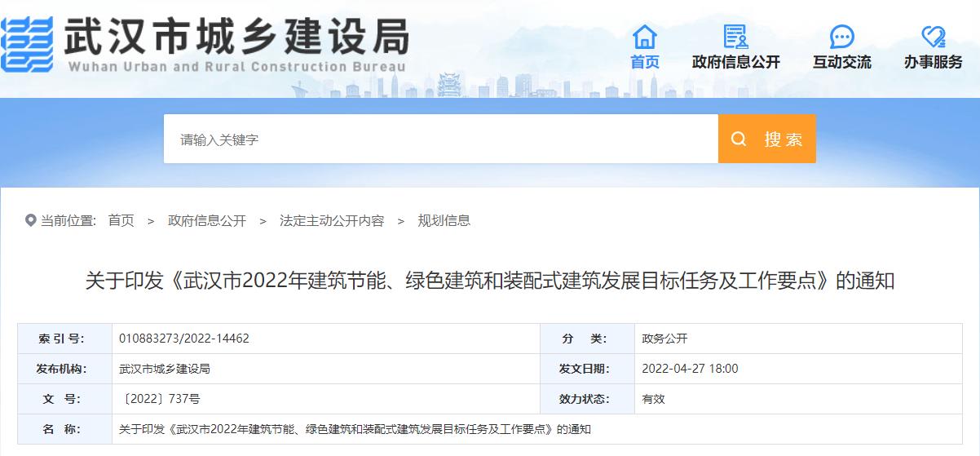
Task: Click the article headline about 2022年建筑节能
Action: coord(490,281)
